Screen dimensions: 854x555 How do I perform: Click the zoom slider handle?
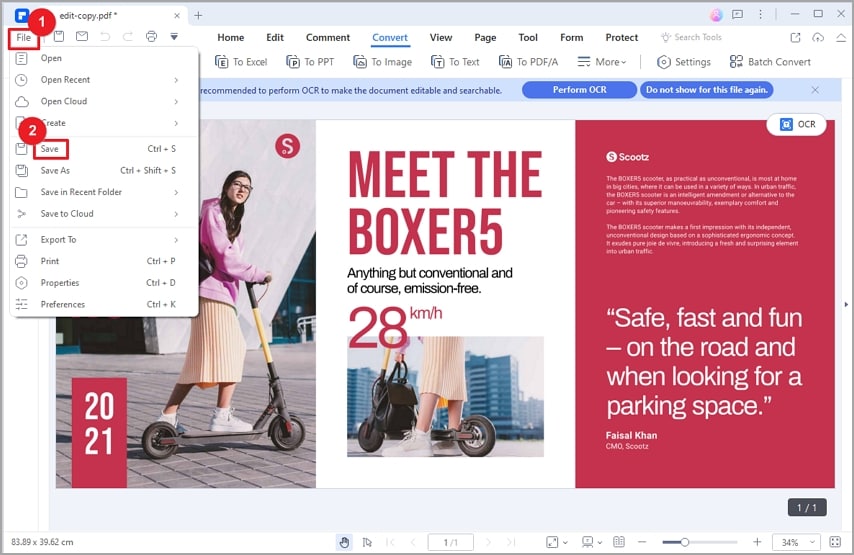point(684,542)
